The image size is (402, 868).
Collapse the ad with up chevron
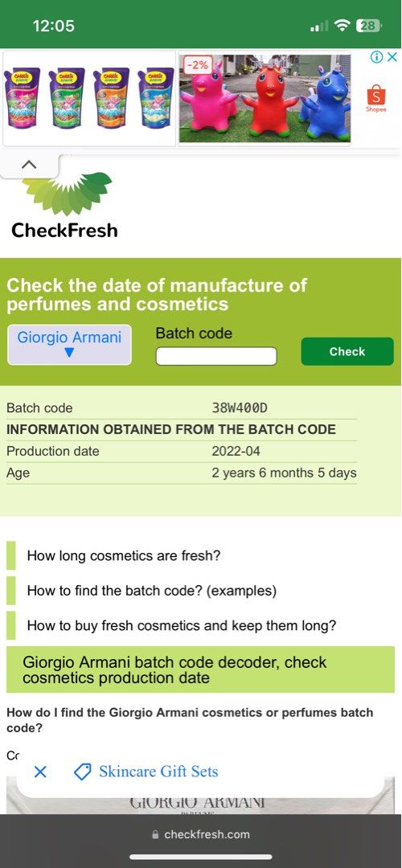click(29, 164)
